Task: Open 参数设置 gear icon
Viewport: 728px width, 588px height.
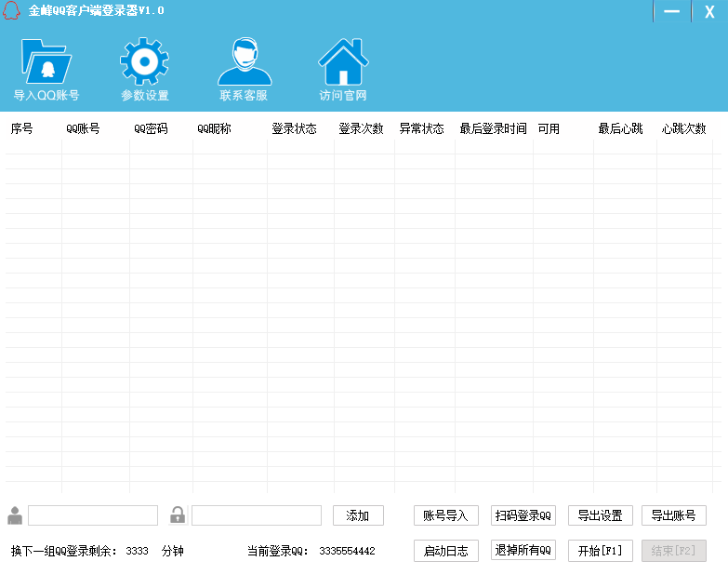Action: tap(144, 61)
